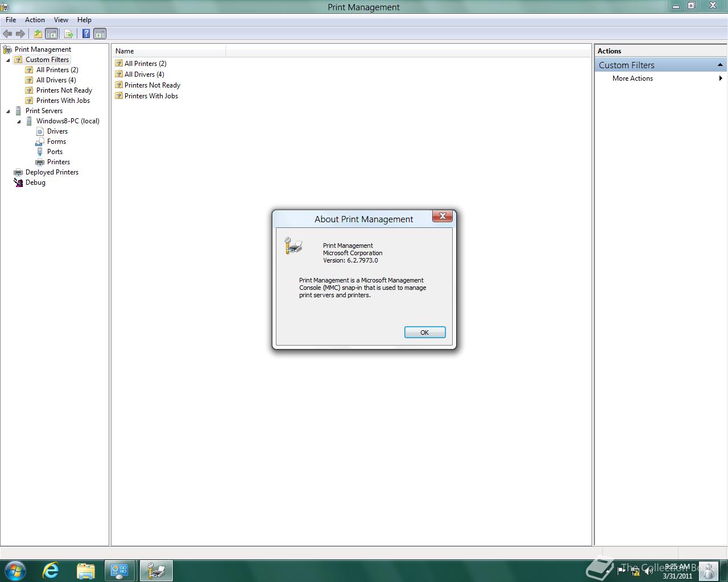Minimize the Print Management window
This screenshot has width=728, height=582.
(x=676, y=6)
